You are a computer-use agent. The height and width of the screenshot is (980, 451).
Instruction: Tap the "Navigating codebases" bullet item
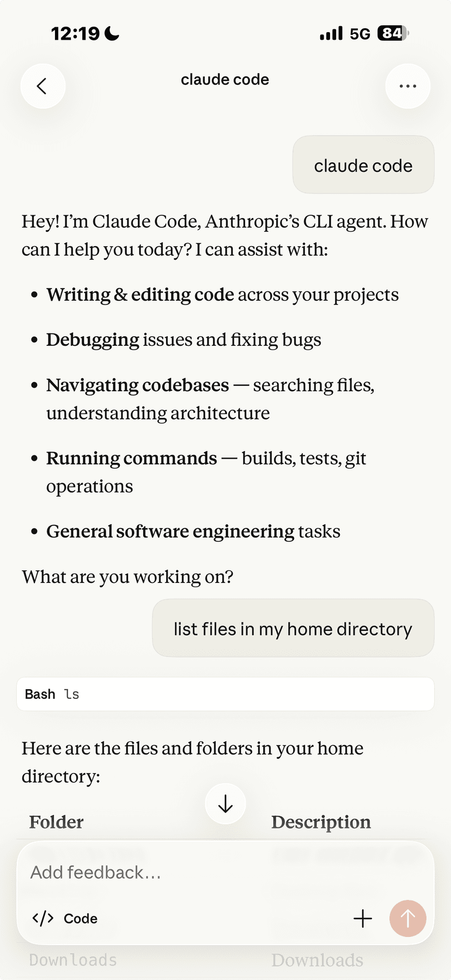[x=138, y=385]
